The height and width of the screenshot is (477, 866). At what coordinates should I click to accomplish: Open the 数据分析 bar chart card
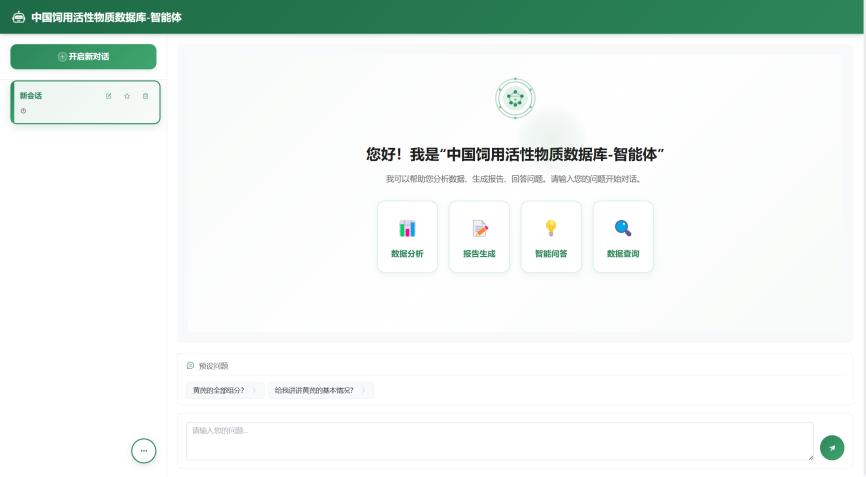(407, 237)
